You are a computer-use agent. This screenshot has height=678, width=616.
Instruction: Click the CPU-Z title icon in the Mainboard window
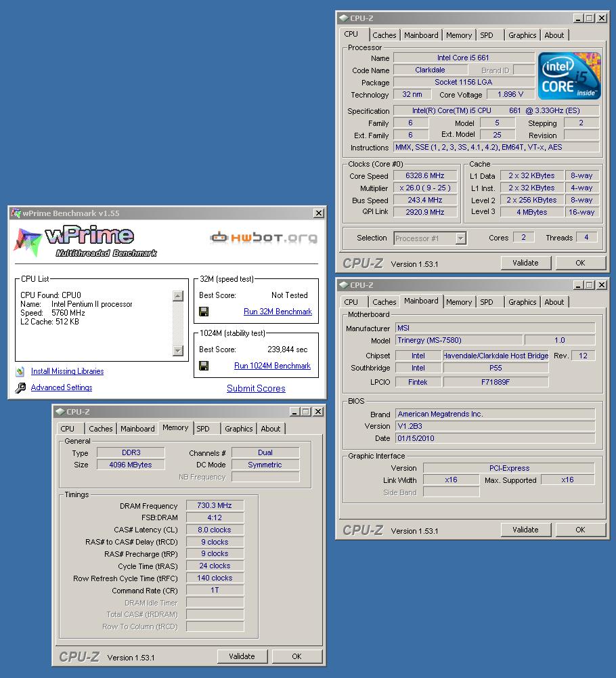tap(344, 284)
